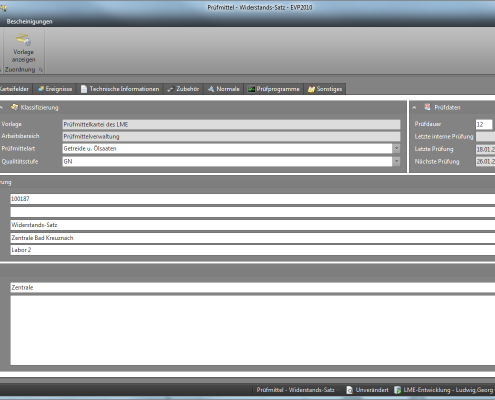The height and width of the screenshot is (400, 495).
Task: Expand the Qualitätsstufe dropdown arrow
Action: (x=396, y=162)
